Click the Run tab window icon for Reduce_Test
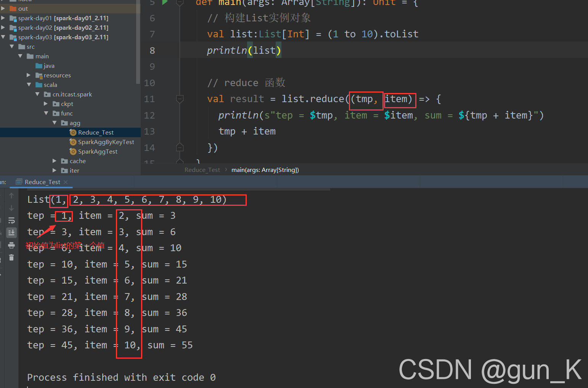 pyautogui.click(x=19, y=182)
